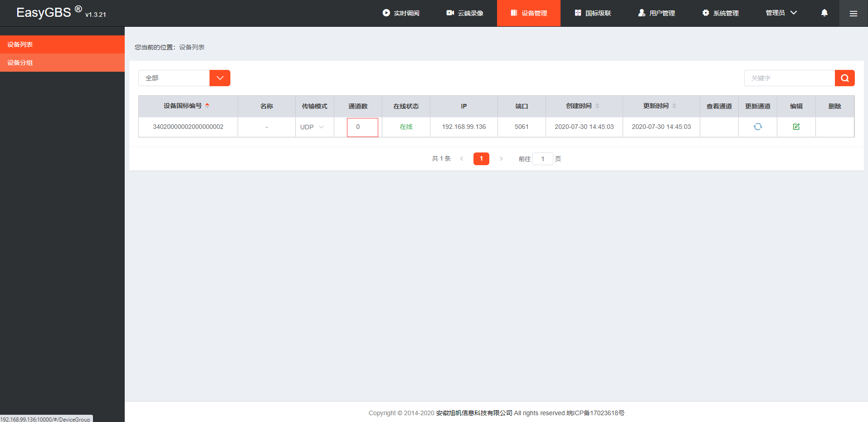
Task: Click breadcrumb text 设备列表
Action: 192,47
